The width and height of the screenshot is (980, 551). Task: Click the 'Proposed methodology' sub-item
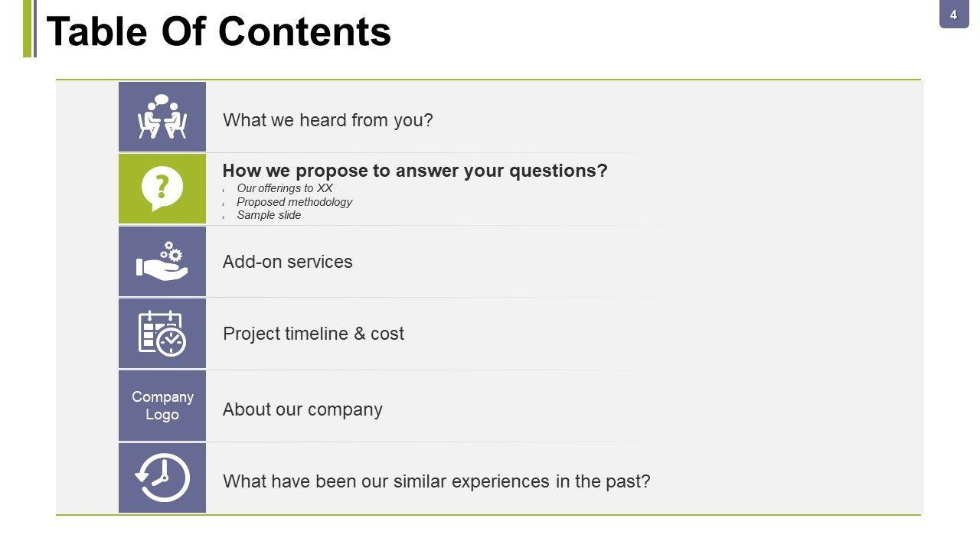click(x=294, y=202)
